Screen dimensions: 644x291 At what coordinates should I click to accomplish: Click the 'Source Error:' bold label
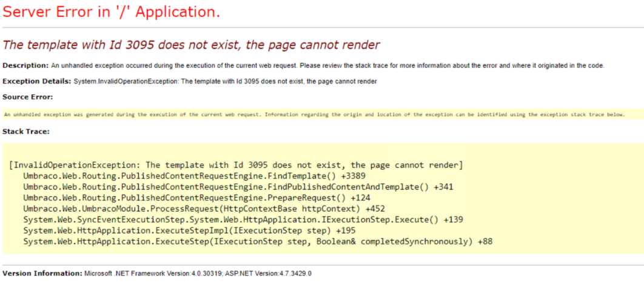(x=27, y=97)
